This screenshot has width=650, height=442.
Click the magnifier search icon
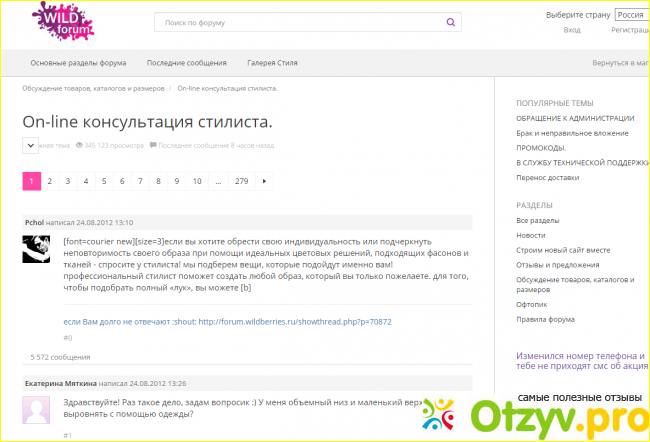[451, 21]
